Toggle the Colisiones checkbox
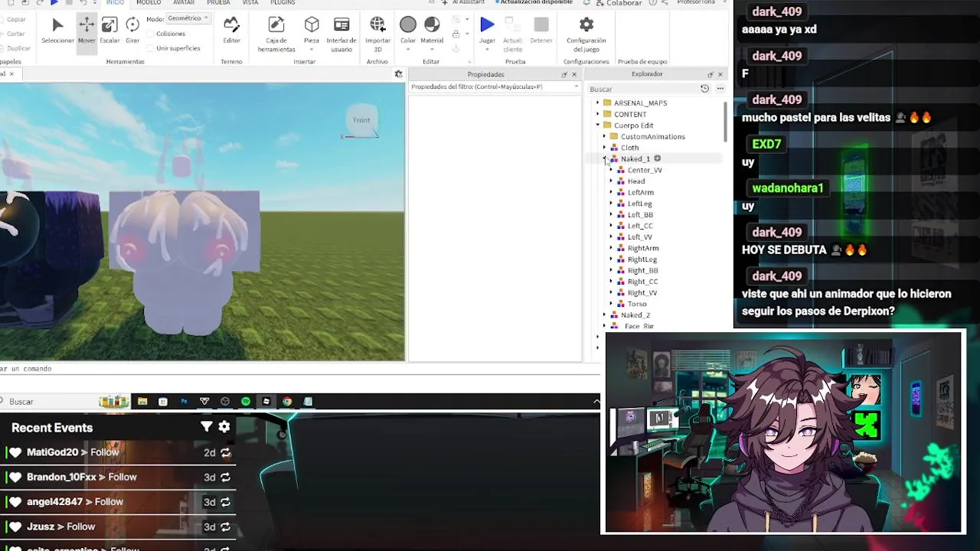980x551 pixels. click(x=149, y=34)
